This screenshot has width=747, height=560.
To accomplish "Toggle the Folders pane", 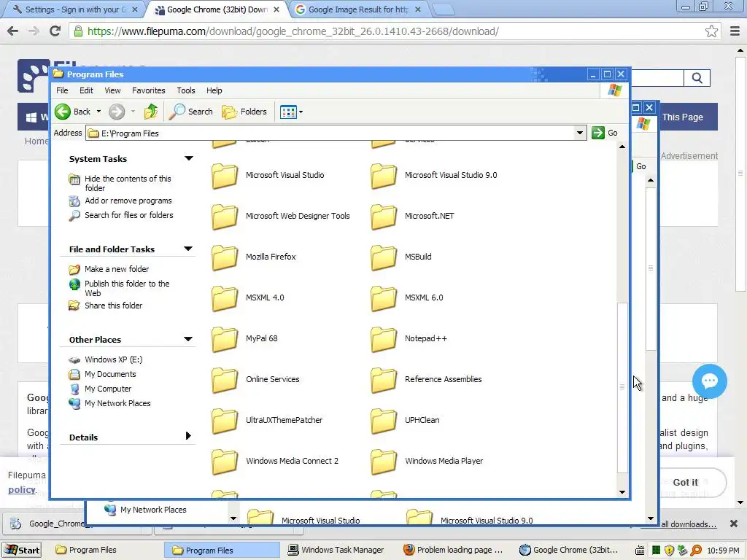I will pos(244,112).
